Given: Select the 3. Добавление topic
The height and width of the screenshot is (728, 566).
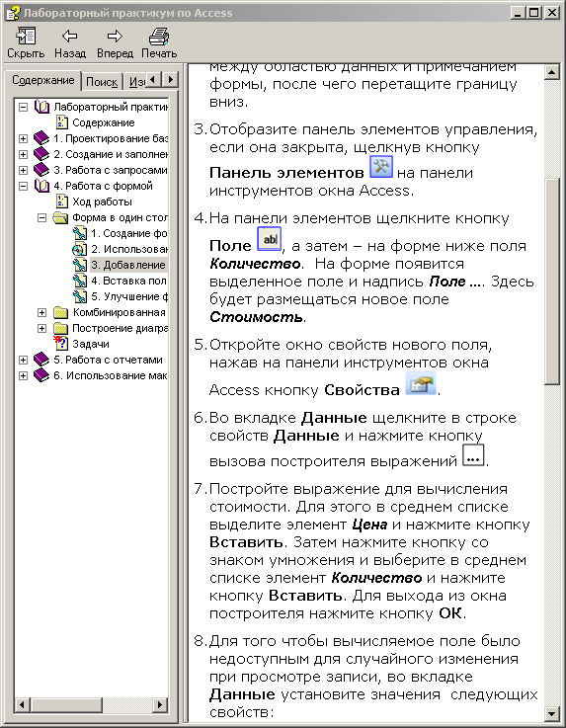Looking at the screenshot, I should pyautogui.click(x=128, y=265).
